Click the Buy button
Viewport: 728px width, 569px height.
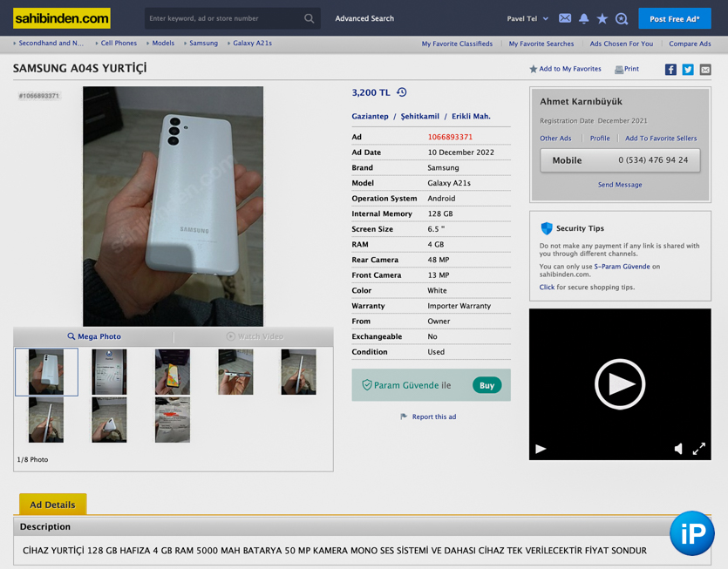(x=486, y=385)
